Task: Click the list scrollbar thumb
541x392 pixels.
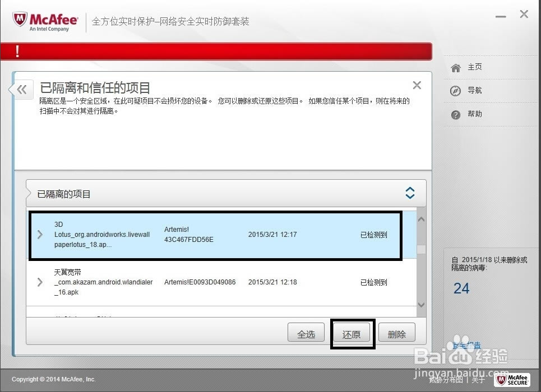Action: tap(421, 249)
